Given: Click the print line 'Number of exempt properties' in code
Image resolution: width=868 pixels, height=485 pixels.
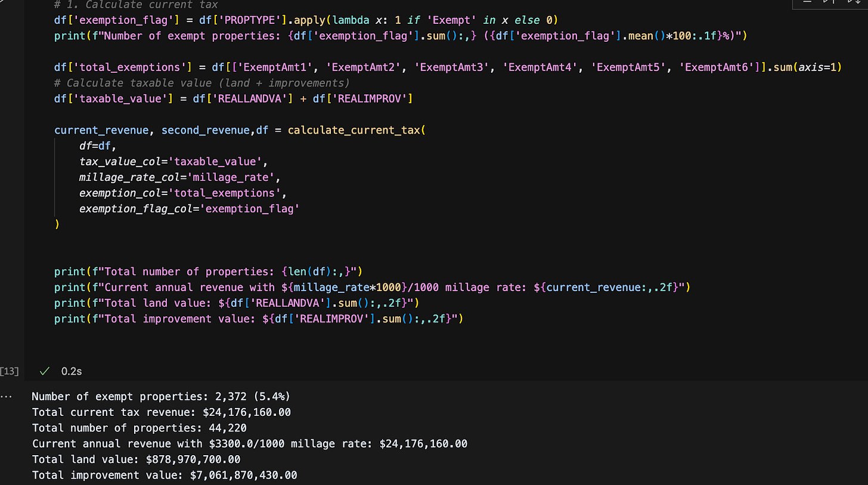Looking at the screenshot, I should pos(401,36).
